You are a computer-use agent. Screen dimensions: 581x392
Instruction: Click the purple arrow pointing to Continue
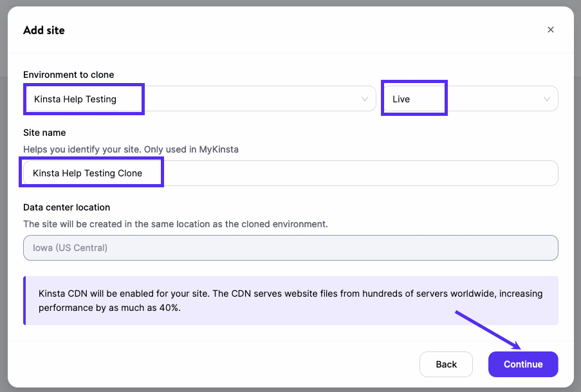tap(488, 329)
